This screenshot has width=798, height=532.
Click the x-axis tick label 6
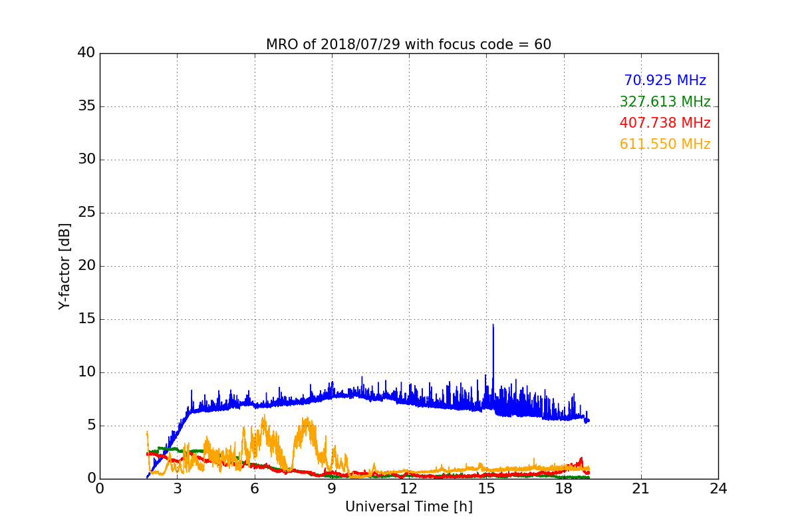pos(254,489)
